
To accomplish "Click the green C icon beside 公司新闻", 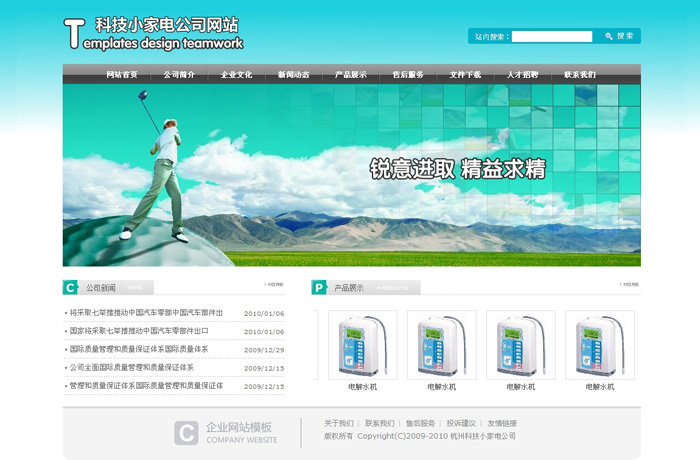I will pyautogui.click(x=70, y=288).
